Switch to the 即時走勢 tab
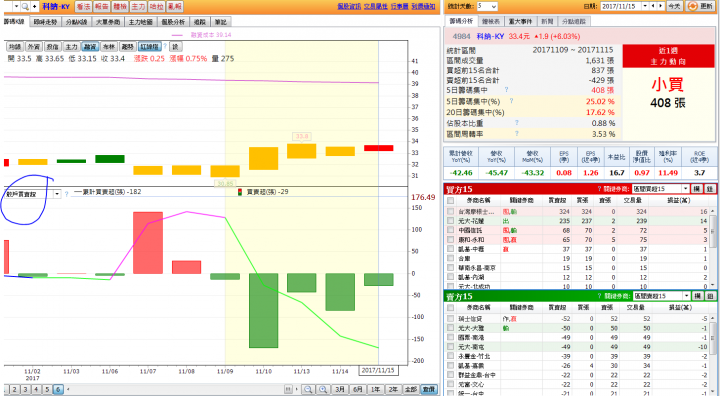 point(45,22)
